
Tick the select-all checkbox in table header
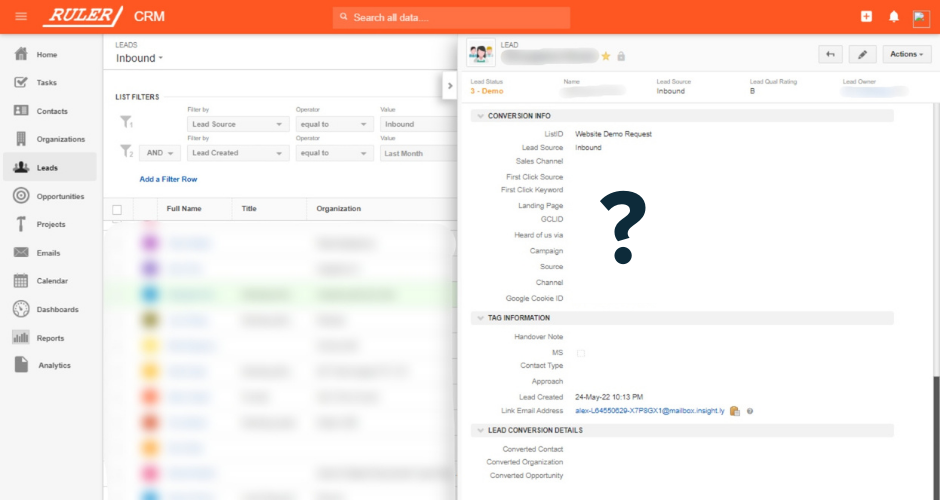click(x=117, y=210)
